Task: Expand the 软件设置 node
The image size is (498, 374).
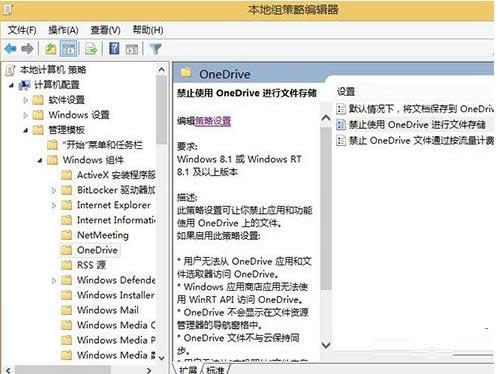Action: pos(26,100)
